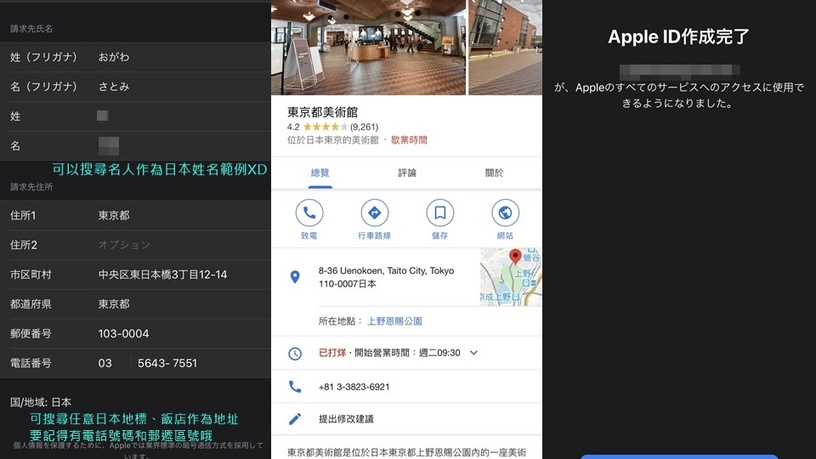The image size is (816, 459).
Task: Tap the 電話番号 area code field 03
Action: click(105, 363)
